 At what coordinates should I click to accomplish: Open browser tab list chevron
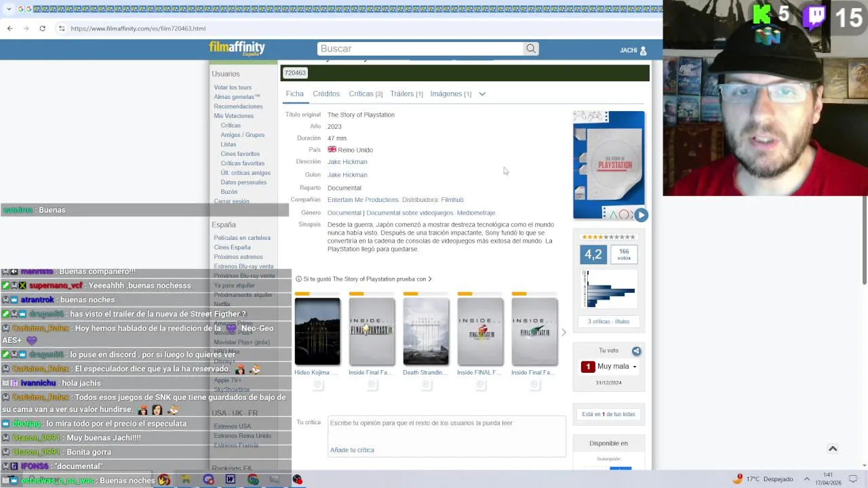point(8,9)
